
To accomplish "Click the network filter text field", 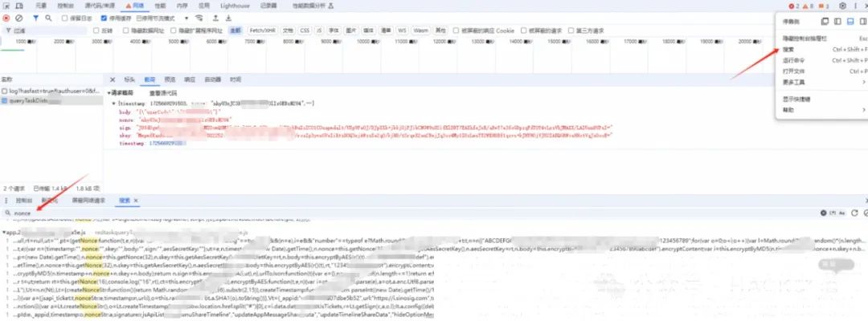I will click(45, 30).
